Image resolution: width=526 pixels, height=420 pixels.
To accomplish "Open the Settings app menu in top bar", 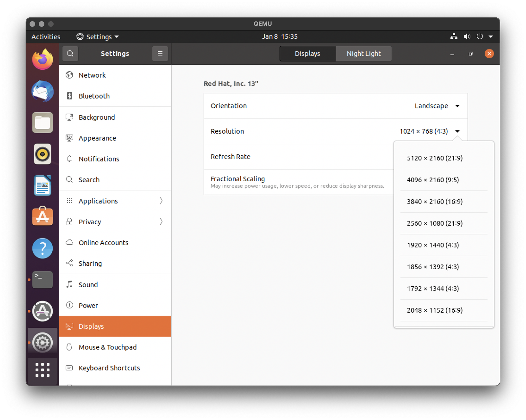I will tap(98, 37).
